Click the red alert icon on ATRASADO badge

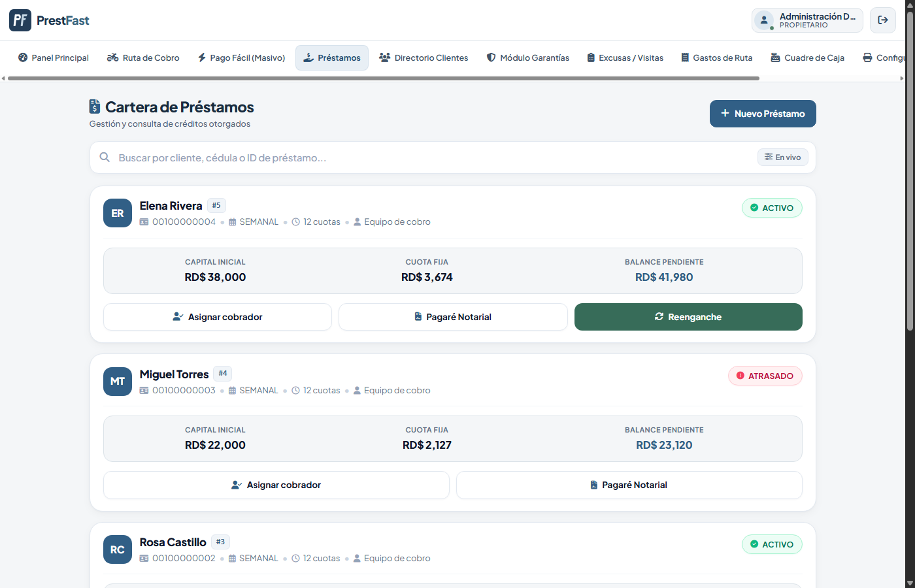740,376
